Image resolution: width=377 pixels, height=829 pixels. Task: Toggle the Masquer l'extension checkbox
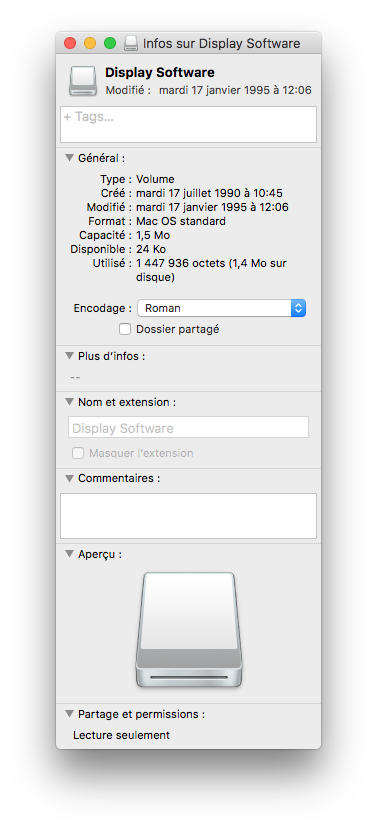[x=78, y=453]
